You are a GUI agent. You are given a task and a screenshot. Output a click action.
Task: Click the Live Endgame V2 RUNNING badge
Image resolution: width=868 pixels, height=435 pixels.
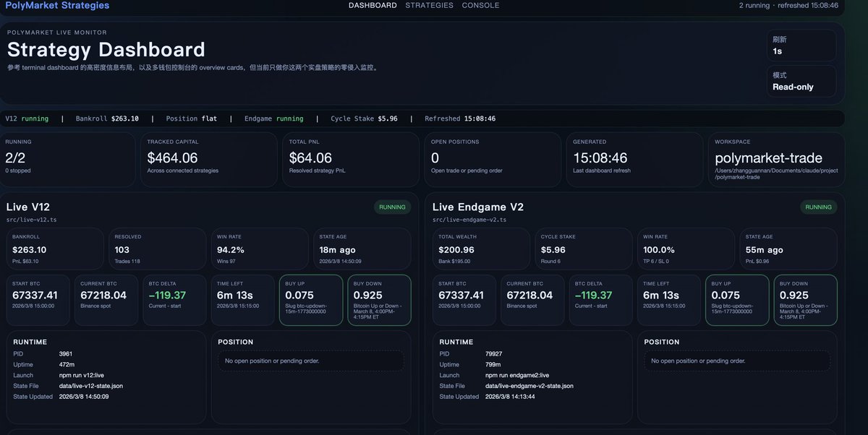point(818,207)
